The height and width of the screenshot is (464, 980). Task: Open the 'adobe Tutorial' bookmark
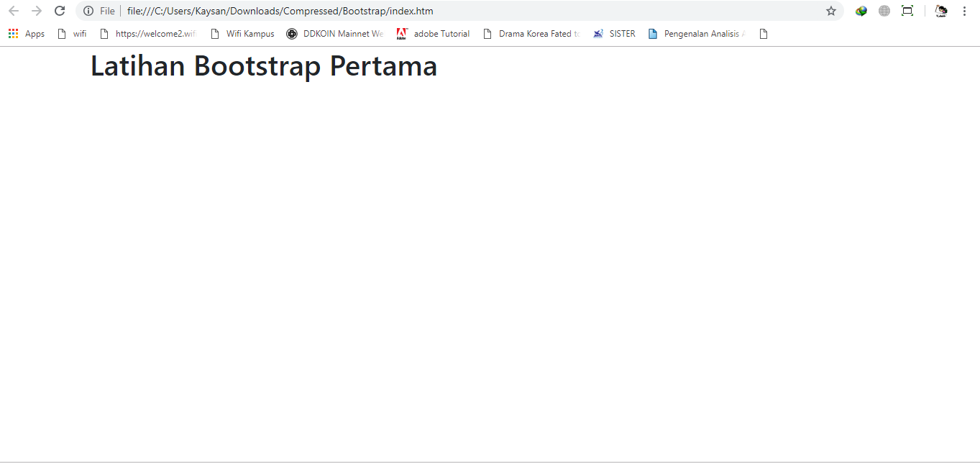pyautogui.click(x=433, y=33)
